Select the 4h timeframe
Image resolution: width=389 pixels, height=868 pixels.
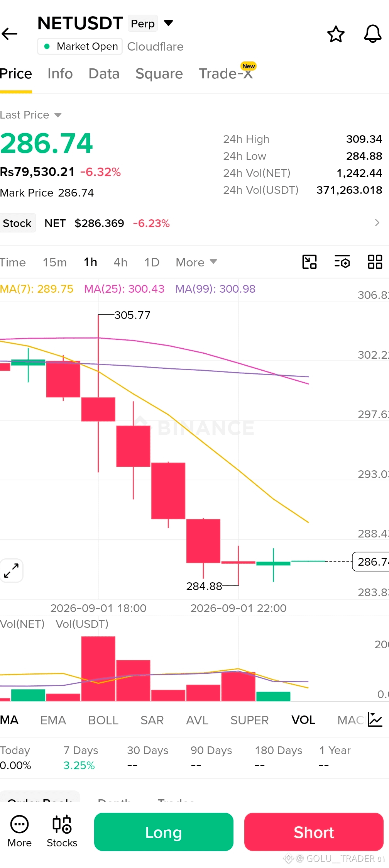coord(120,262)
